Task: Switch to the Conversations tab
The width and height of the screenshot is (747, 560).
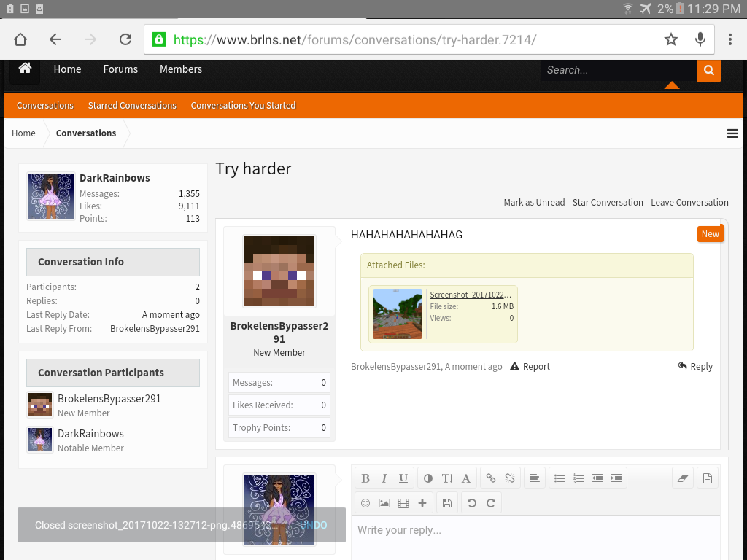Action: pyautogui.click(x=45, y=105)
